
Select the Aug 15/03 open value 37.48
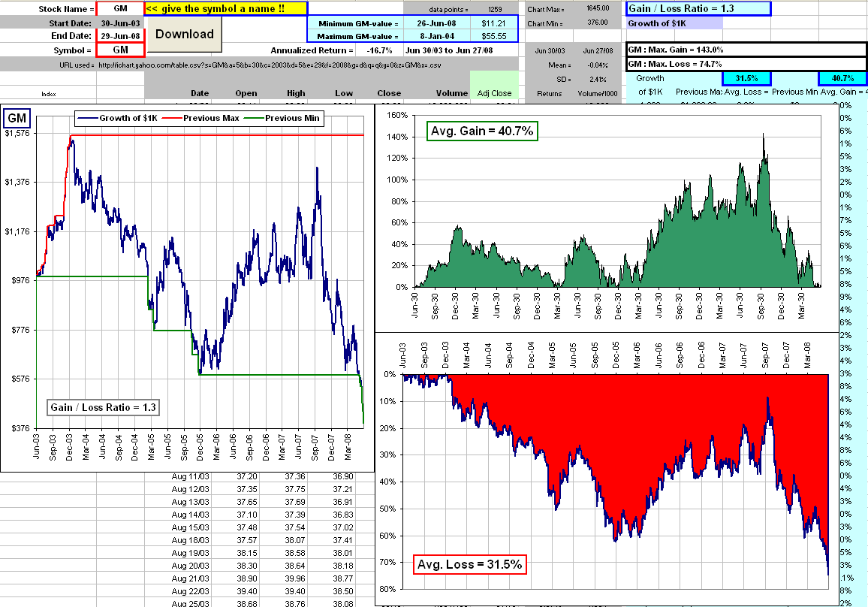[x=247, y=527]
